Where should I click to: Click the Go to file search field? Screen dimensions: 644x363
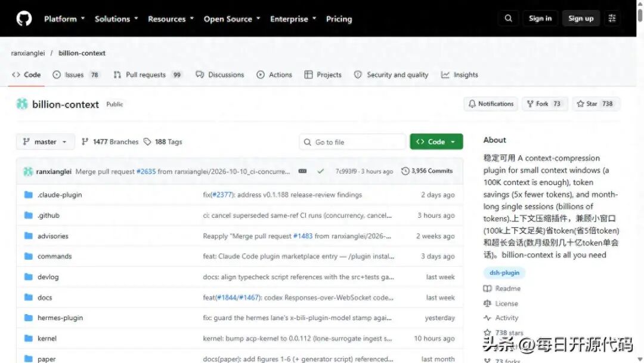(353, 142)
